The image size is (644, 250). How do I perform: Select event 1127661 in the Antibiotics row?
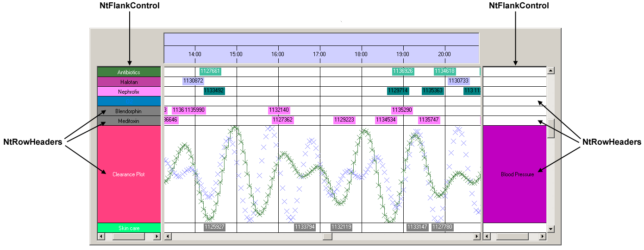tap(210, 71)
